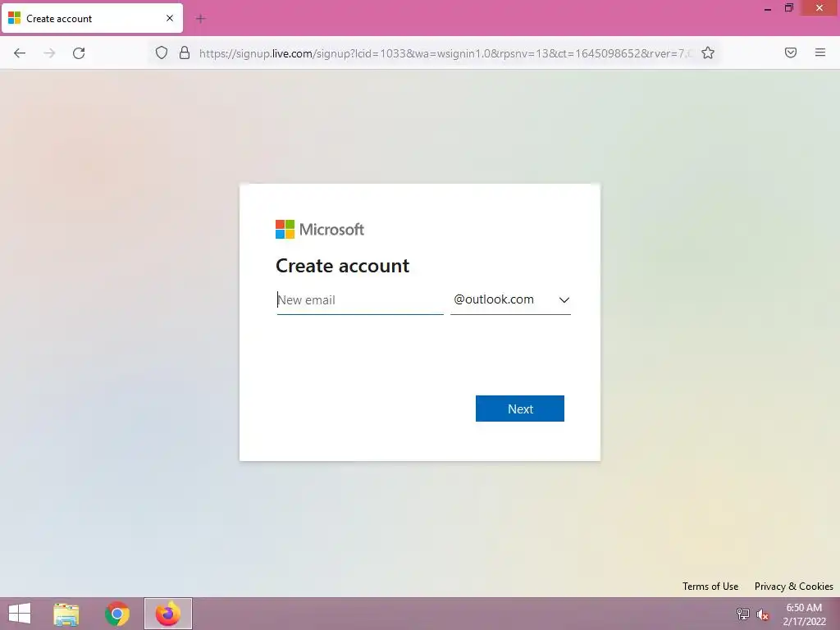
Task: Open the Terms of Use link
Action: pos(710,586)
